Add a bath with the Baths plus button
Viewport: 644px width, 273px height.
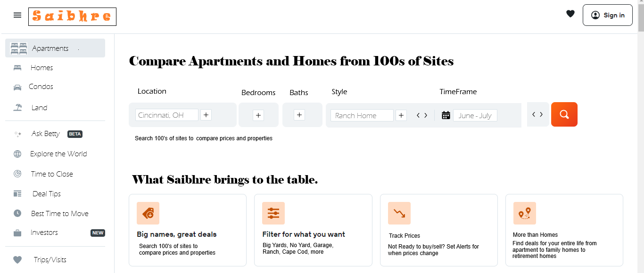pos(299,115)
